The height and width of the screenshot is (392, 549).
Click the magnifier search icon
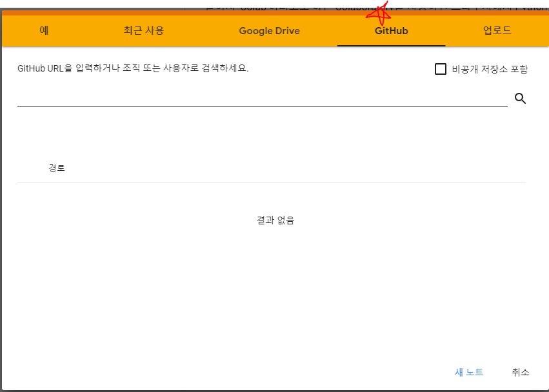click(x=520, y=99)
